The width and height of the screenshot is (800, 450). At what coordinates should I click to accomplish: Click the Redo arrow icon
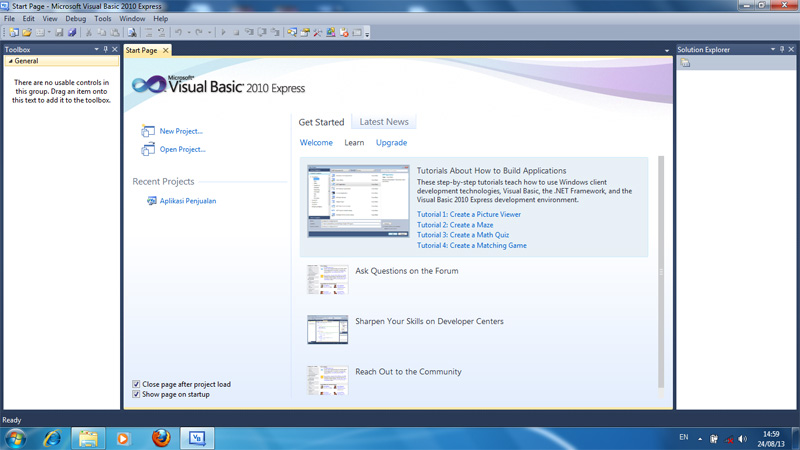tap(199, 33)
